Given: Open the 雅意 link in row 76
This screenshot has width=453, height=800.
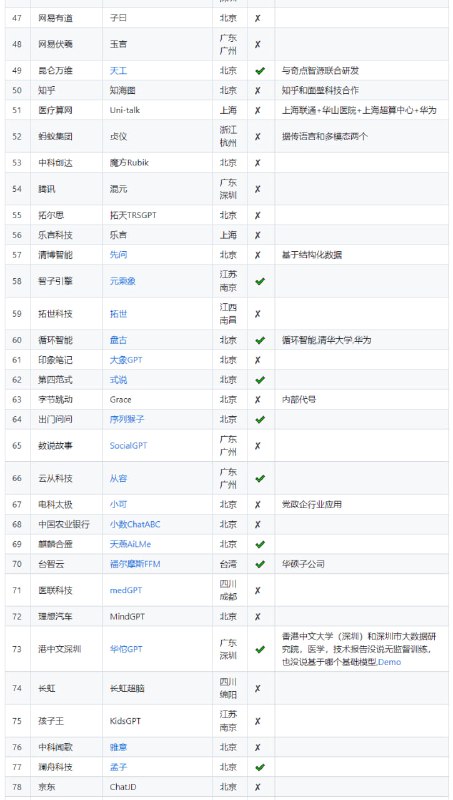Looking at the screenshot, I should point(118,747).
